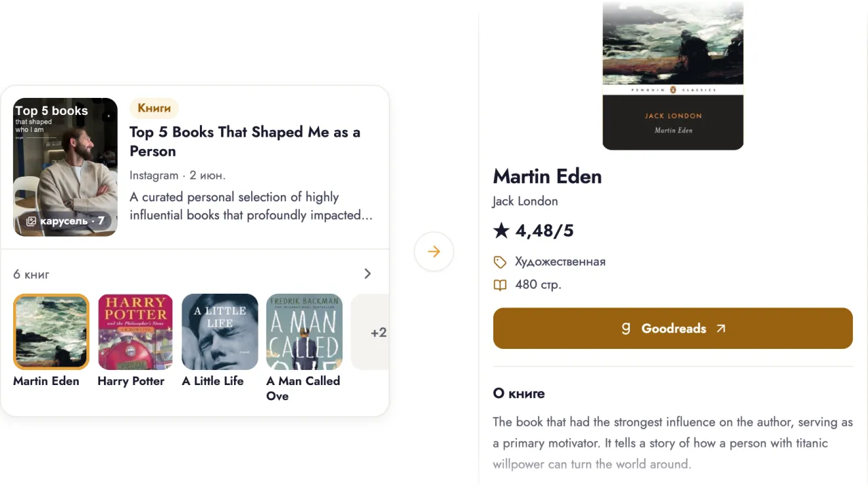Screen dimensions: 868x502
Task: Click the A Man Called Ove label
Action: pos(303,388)
